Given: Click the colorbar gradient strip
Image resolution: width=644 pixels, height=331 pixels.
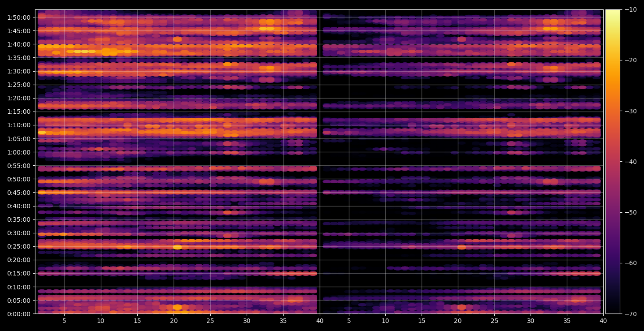Looking at the screenshot, I should click(x=613, y=162).
